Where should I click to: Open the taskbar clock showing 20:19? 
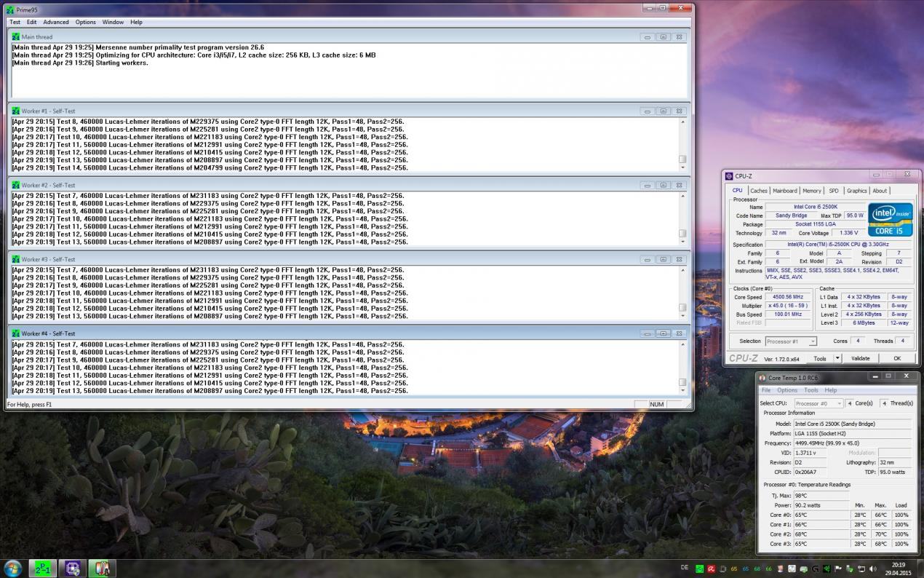click(x=899, y=569)
